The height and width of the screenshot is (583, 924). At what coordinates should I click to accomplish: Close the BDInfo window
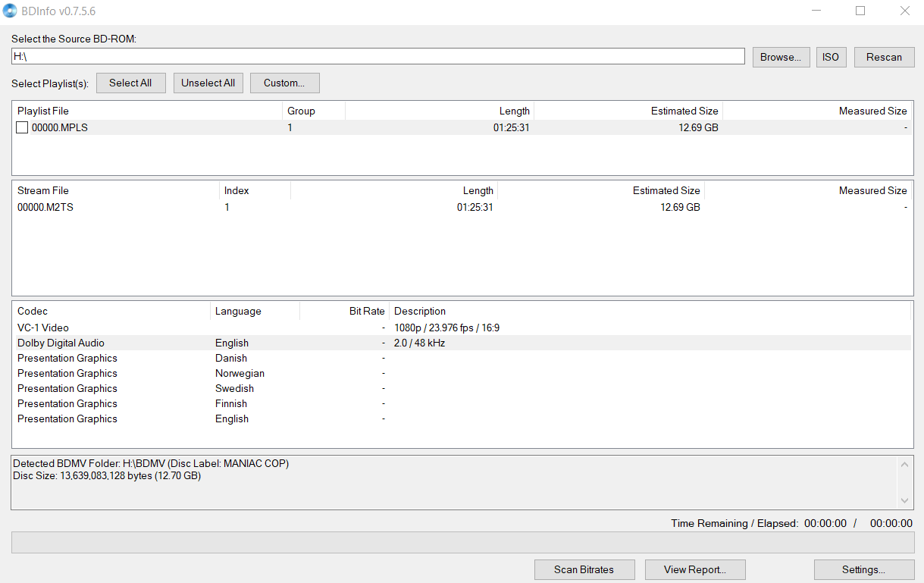click(x=904, y=11)
